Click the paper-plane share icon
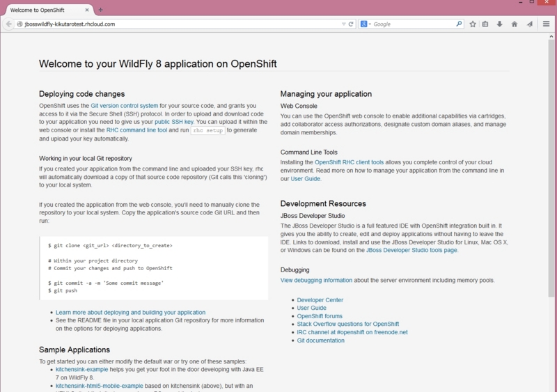This screenshot has height=392, width=557. point(530,24)
